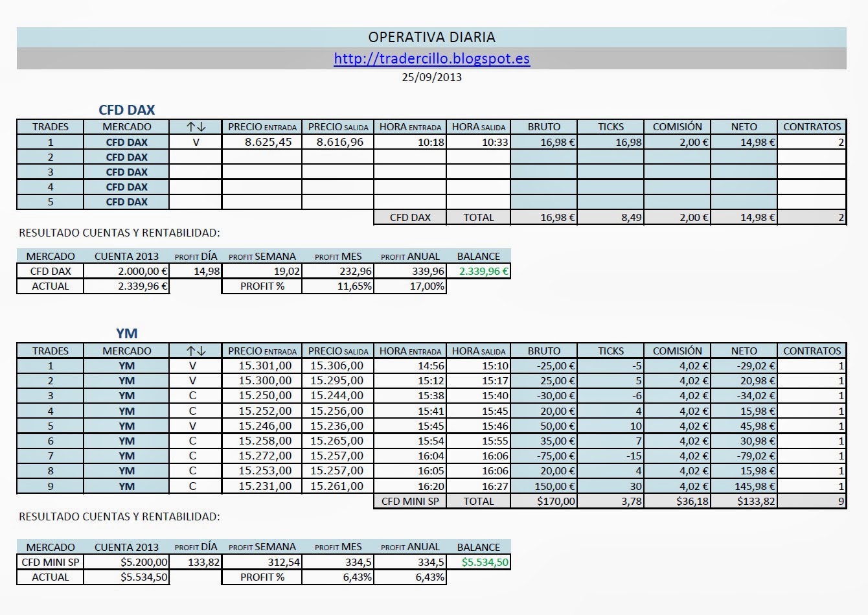Image resolution: width=868 pixels, height=615 pixels.
Task: Select the DAX ticks total 8,49
Action: coord(631,218)
